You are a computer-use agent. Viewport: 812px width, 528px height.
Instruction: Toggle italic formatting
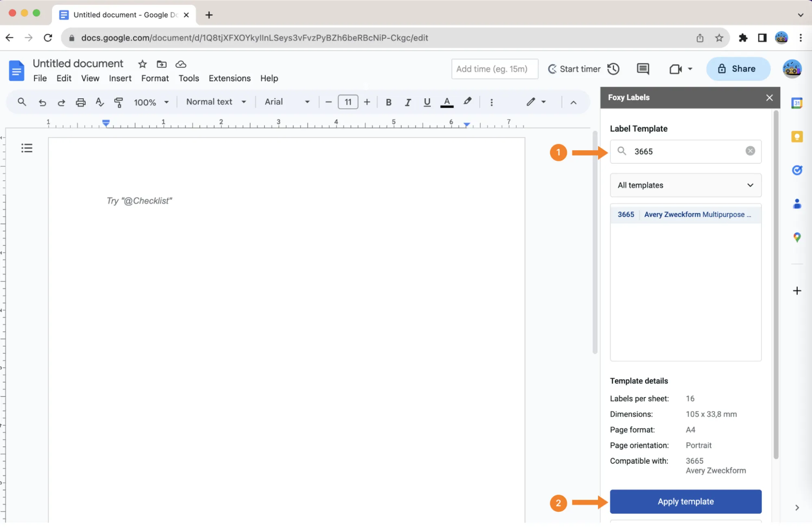pyautogui.click(x=408, y=102)
